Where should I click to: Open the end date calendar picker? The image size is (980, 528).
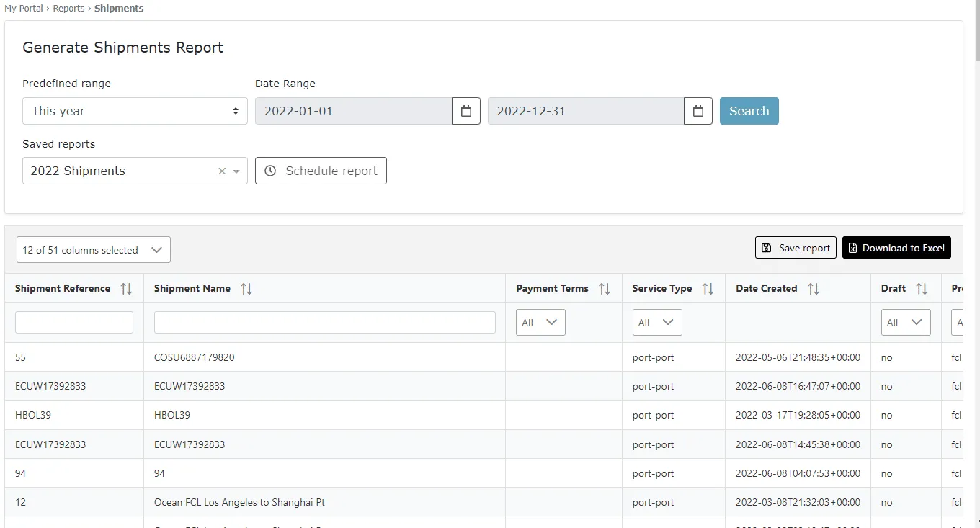tap(698, 111)
